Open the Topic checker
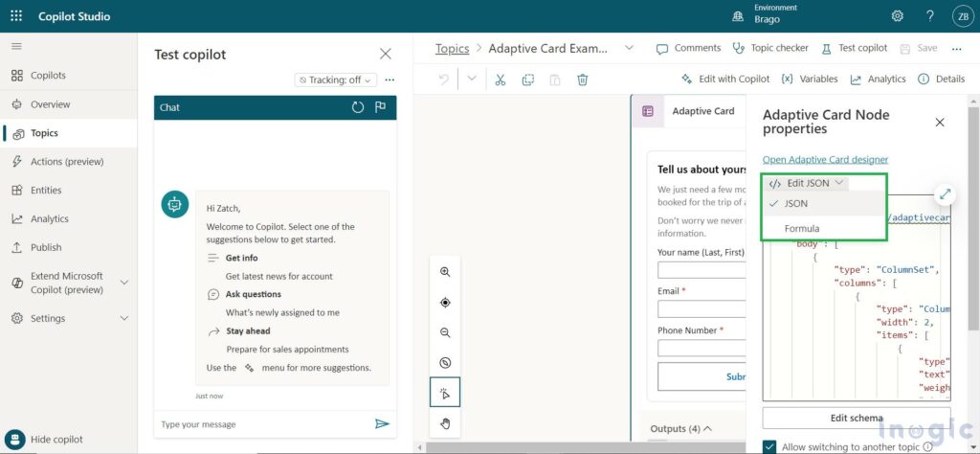980x454 pixels. click(770, 48)
